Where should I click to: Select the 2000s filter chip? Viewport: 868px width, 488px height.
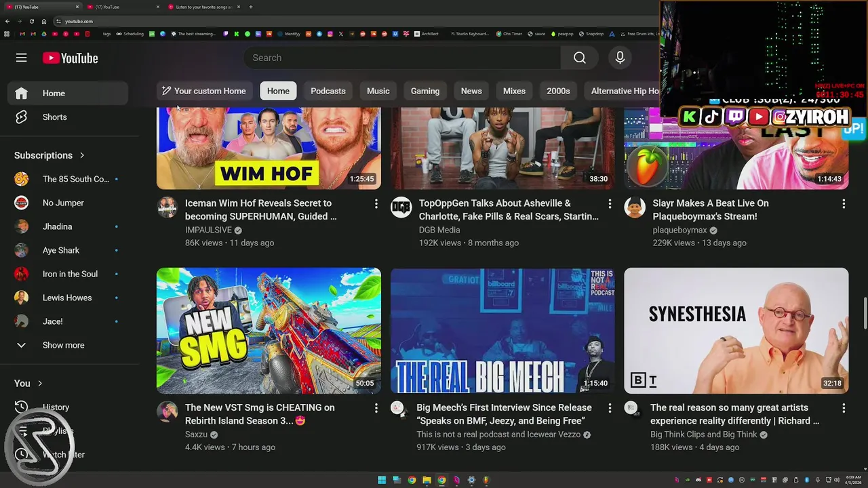click(558, 91)
